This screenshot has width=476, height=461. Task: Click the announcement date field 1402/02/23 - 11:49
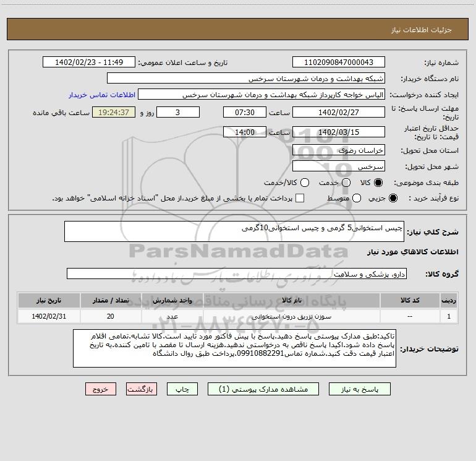coord(89,62)
